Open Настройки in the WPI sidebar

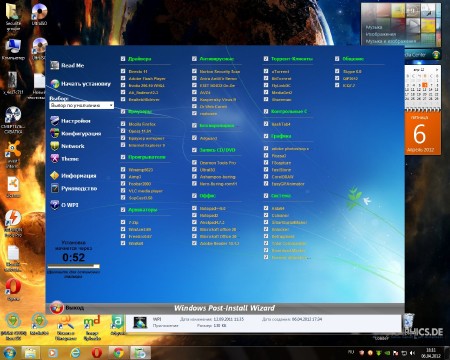(71, 121)
